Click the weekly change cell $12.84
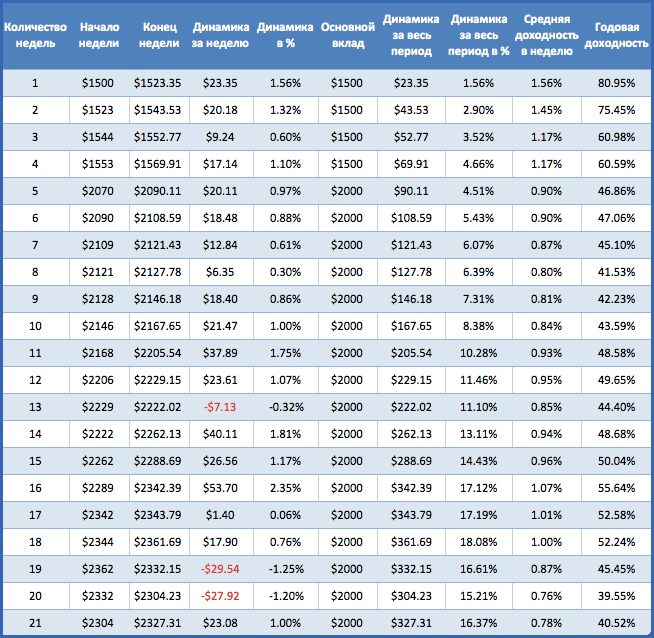The height and width of the screenshot is (638, 654). [x=220, y=245]
